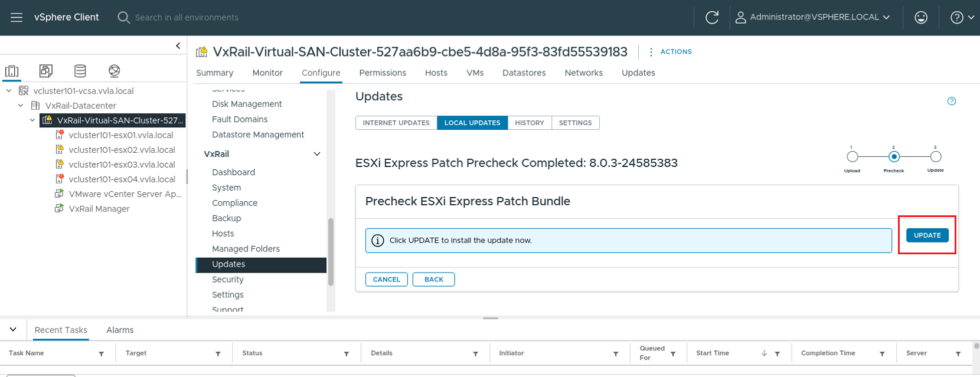Switch to Hosts and Clusters inventory view
Viewport: 980px width, 377px height.
(x=12, y=71)
